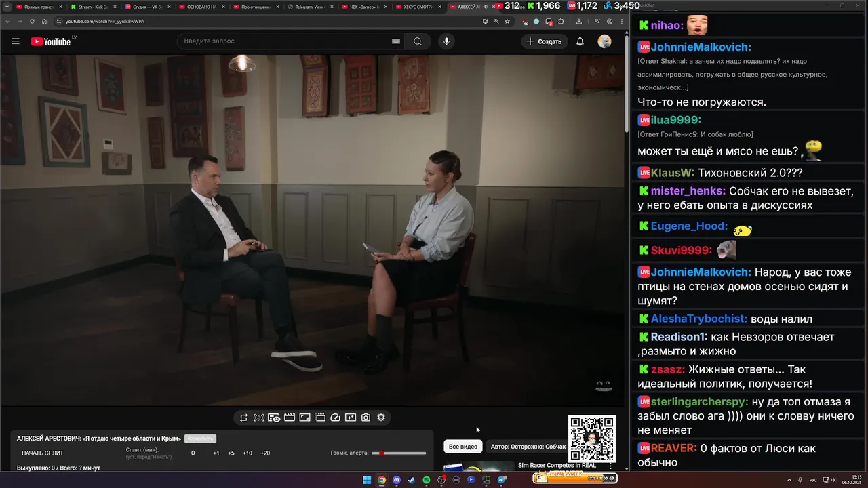The image size is (868, 488).
Task: Click the main video player area
Action: coord(312,230)
